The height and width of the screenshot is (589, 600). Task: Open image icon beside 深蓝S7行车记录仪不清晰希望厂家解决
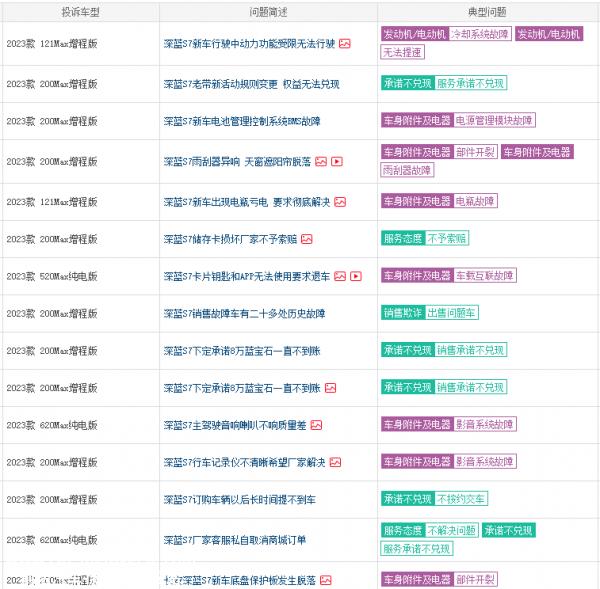(x=335, y=462)
